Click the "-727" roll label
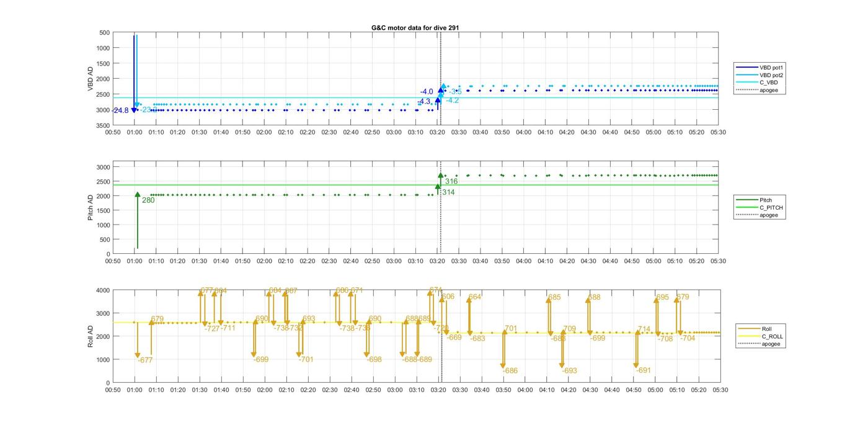 (x=212, y=328)
